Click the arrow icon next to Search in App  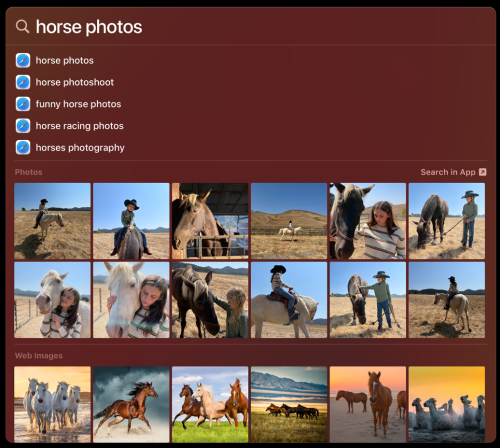point(482,172)
